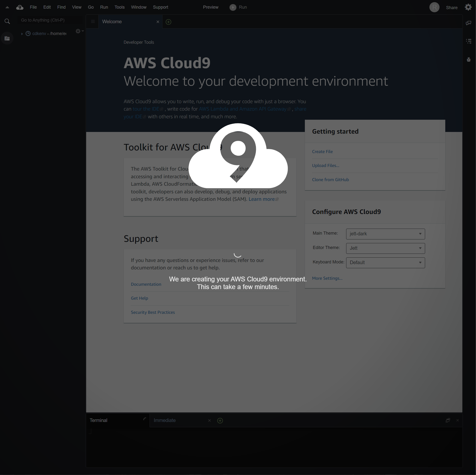This screenshot has height=475, width=476.
Task: Open the Support menu
Action: [x=160, y=7]
